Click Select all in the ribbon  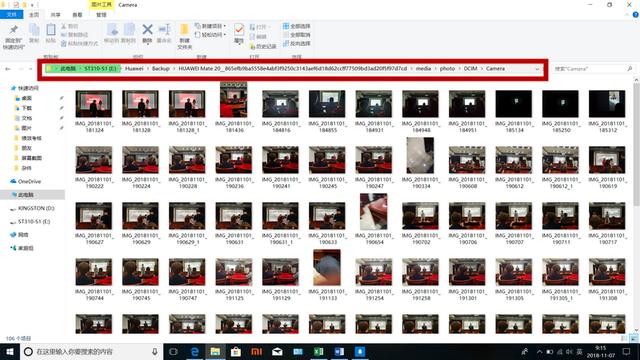[x=296, y=26]
